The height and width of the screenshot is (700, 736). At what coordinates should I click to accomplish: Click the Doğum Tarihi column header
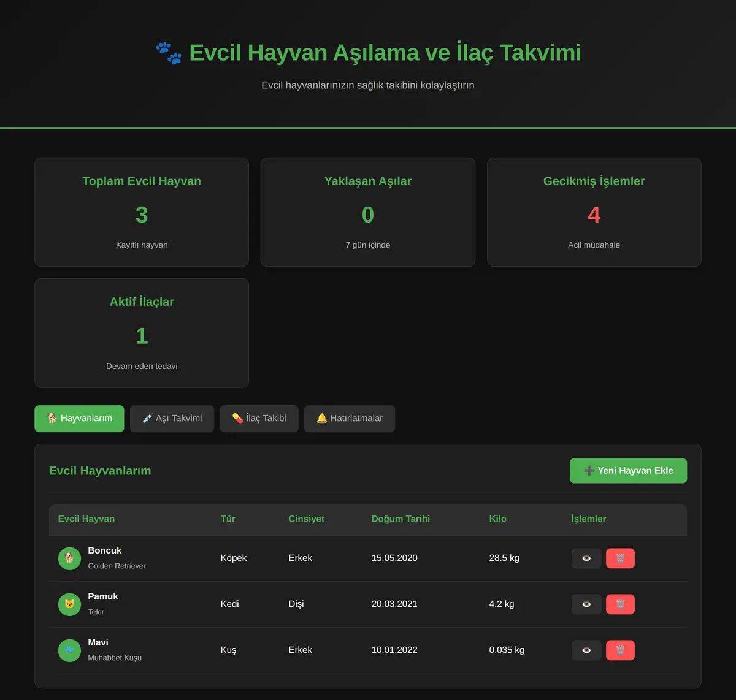click(x=401, y=519)
